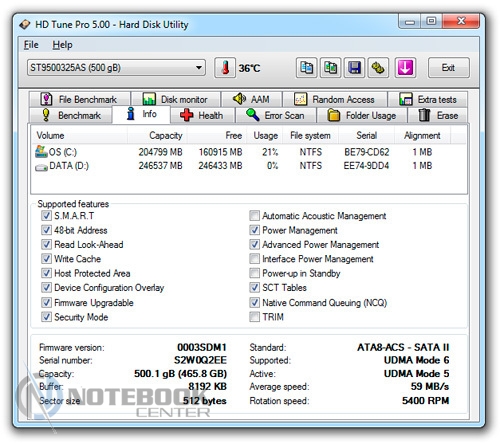The height and width of the screenshot is (444, 500).
Task: Toggle the S.M.A.R.T checkbox
Action: (x=46, y=215)
